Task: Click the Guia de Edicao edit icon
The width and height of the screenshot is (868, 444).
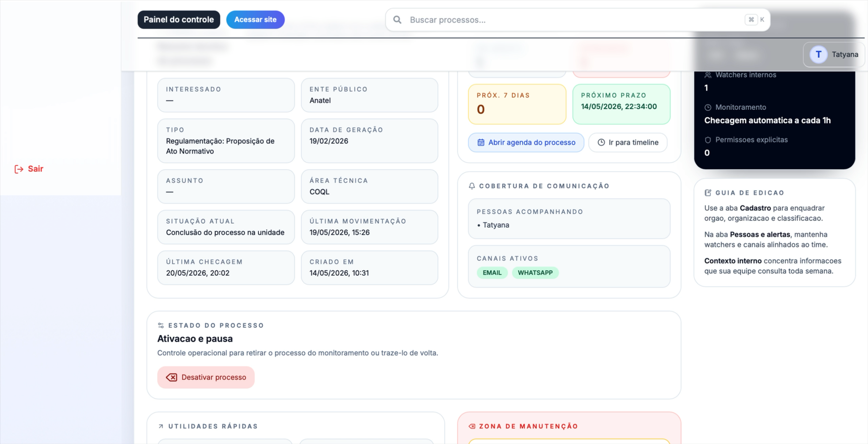Action: coord(708,193)
